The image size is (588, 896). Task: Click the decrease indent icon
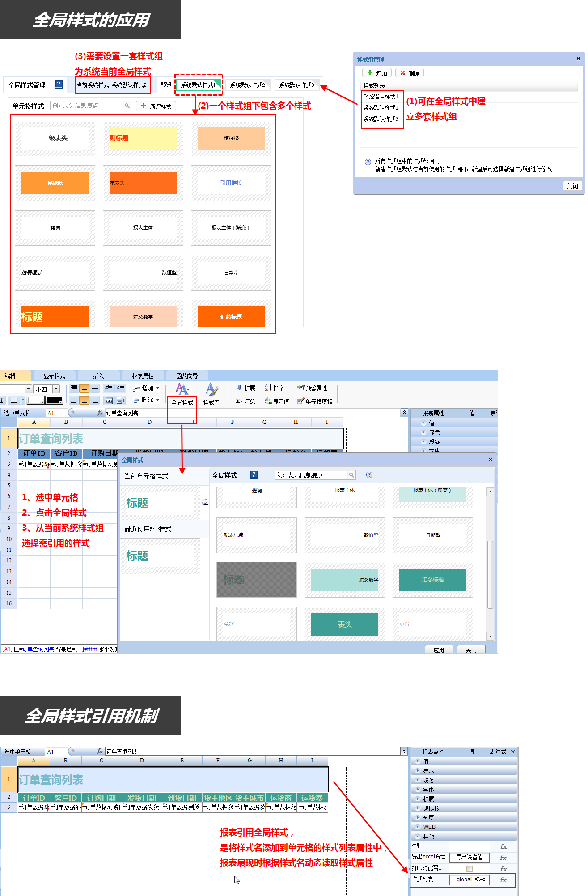pyautogui.click(x=109, y=388)
